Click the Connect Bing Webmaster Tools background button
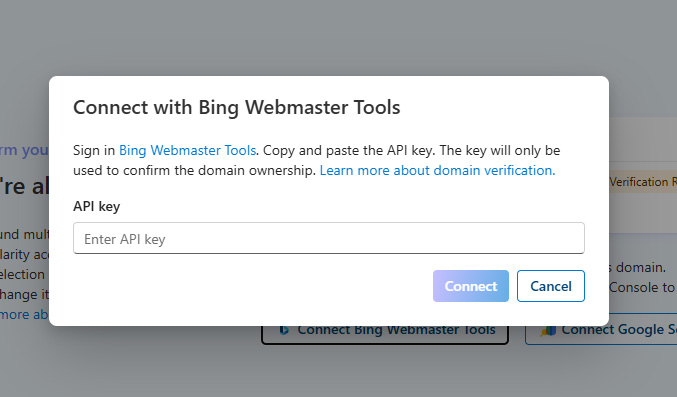This screenshot has height=397, width=677. point(385,334)
